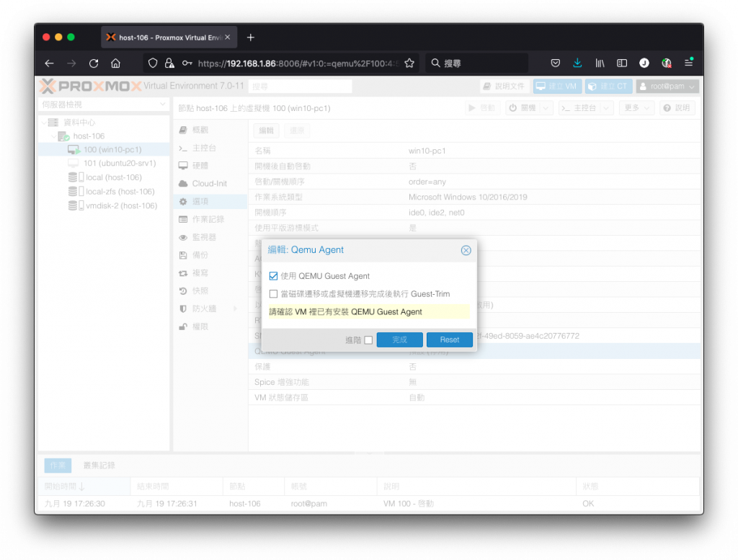Click the browser address bar URL
The image size is (738, 560).
coord(298,63)
